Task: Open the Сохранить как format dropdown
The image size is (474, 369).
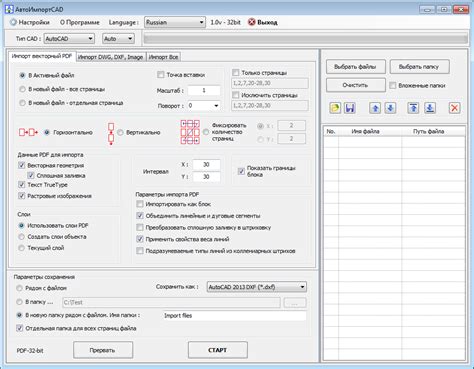Action: point(257,287)
